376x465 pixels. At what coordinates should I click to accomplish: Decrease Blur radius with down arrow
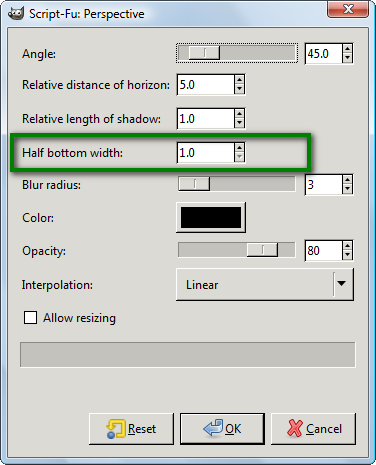click(x=347, y=189)
